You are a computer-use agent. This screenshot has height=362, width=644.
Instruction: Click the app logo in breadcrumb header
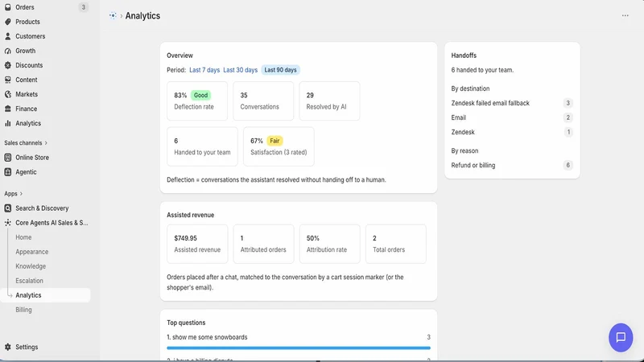tap(113, 15)
